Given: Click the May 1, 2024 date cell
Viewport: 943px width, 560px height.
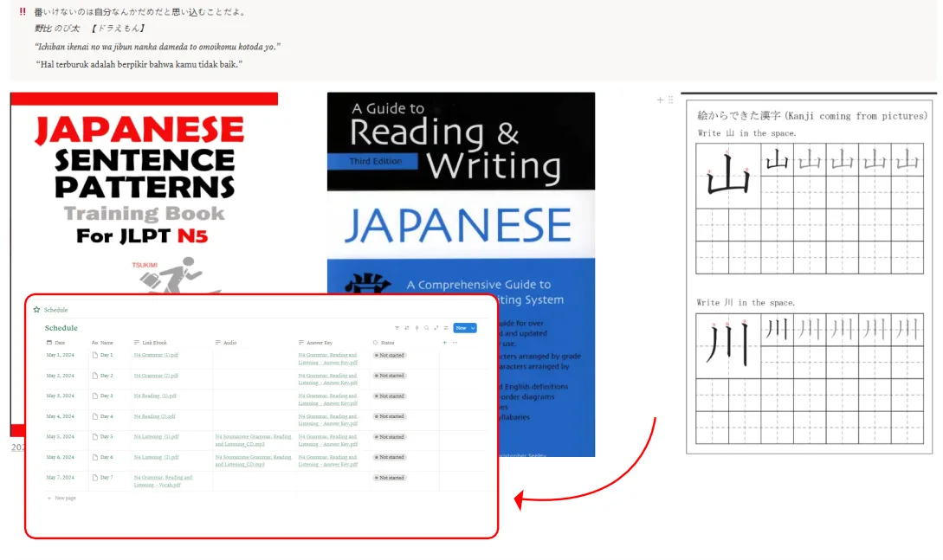Looking at the screenshot, I should [60, 355].
